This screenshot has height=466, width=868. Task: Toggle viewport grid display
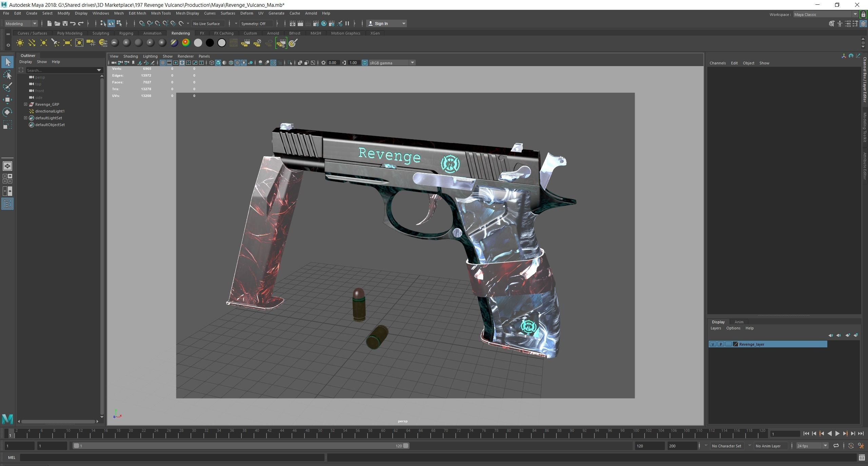(x=163, y=63)
